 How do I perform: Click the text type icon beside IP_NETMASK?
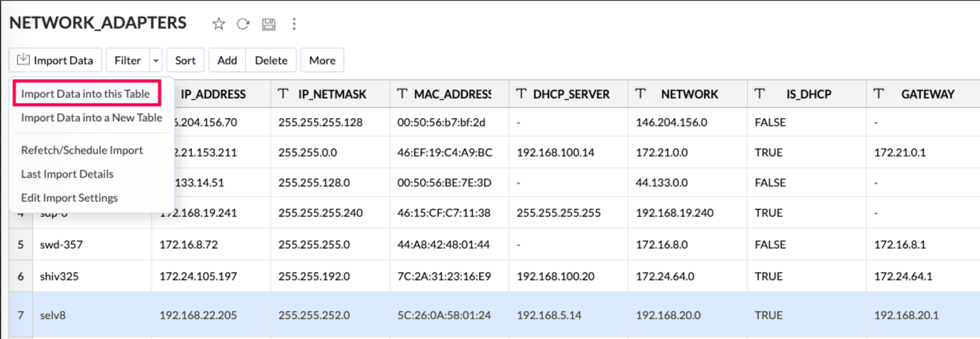coord(283,94)
